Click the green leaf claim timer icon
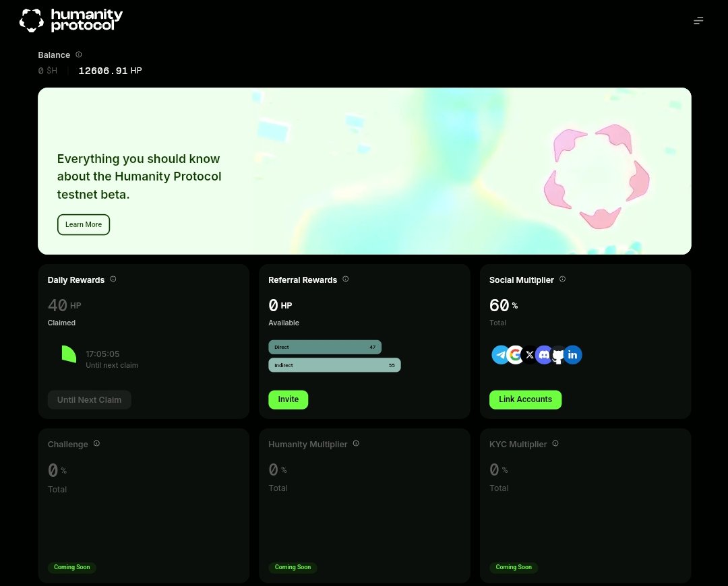The height and width of the screenshot is (586, 728). 68,354
